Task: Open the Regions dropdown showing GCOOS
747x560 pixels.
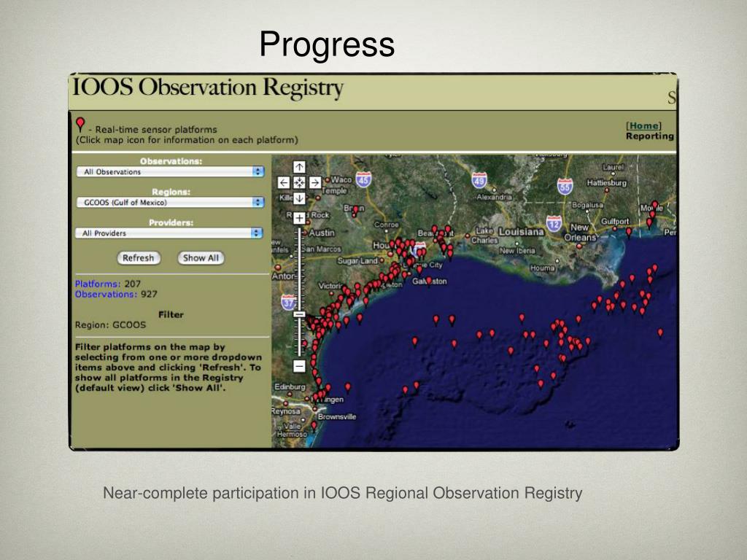Action: coord(171,203)
